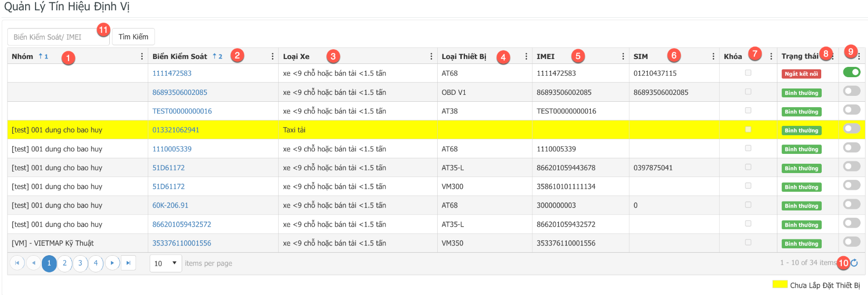Go to first page of the grid
868x295 pixels.
pos(17,263)
